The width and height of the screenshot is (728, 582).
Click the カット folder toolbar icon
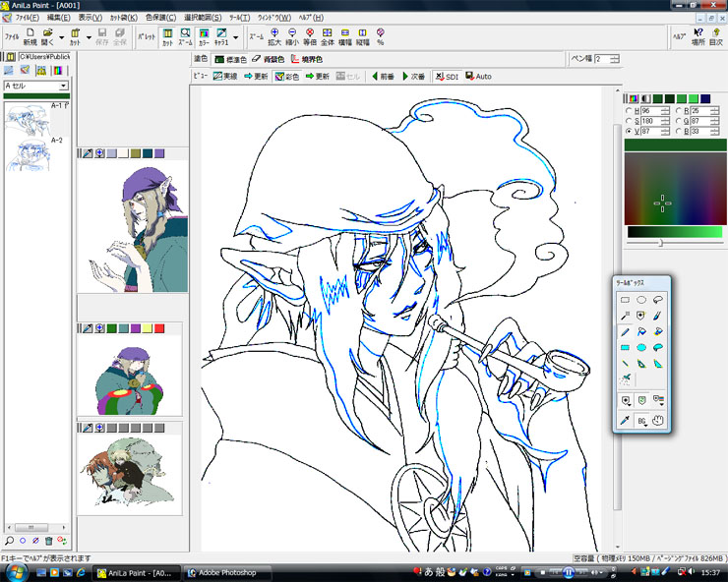(x=75, y=36)
